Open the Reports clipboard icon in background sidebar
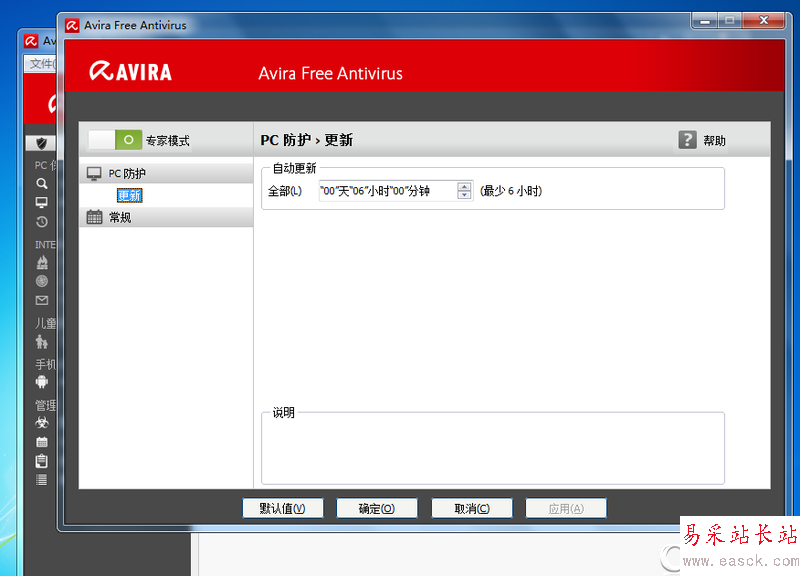This screenshot has height=576, width=800. (42, 461)
